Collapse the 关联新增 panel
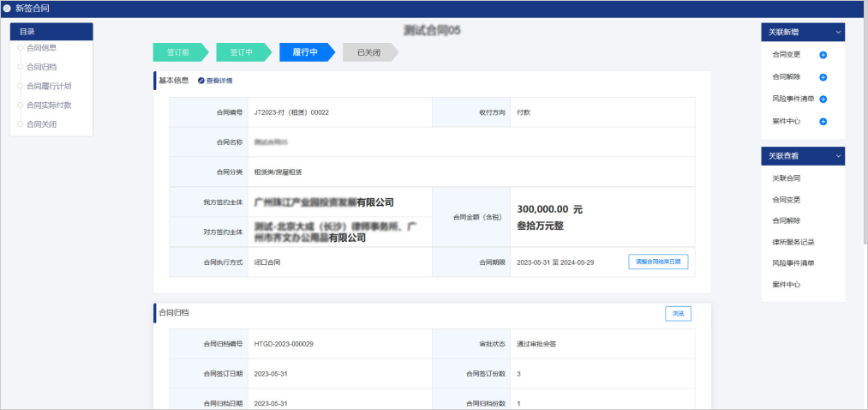The width and height of the screenshot is (868, 410). [838, 33]
